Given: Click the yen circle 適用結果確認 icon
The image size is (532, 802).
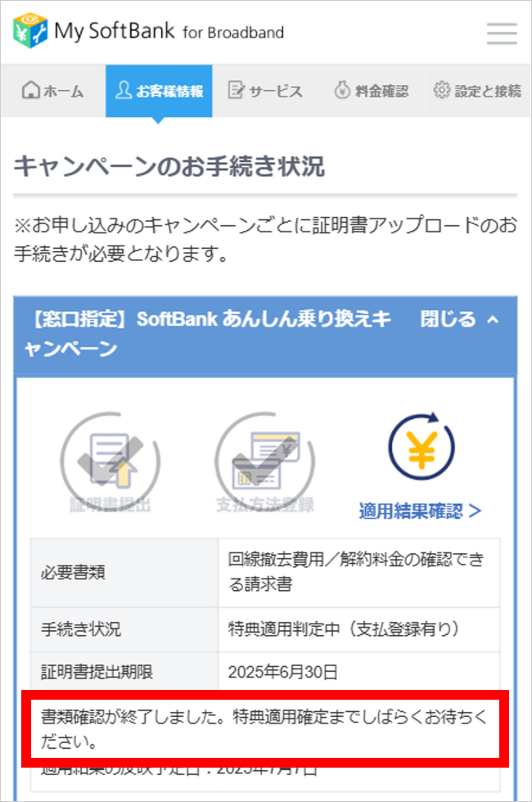Looking at the screenshot, I should click(x=421, y=447).
